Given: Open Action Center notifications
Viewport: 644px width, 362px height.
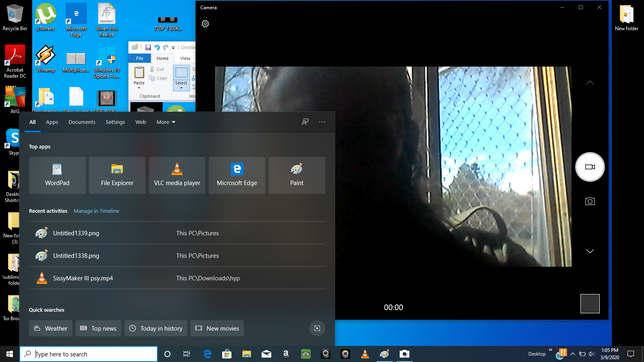Looking at the screenshot, I should coord(631,354).
